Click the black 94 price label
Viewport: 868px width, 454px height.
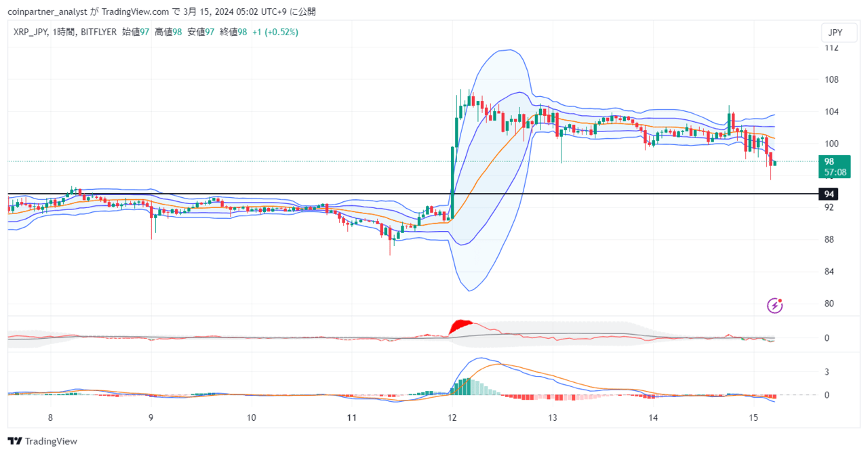click(829, 194)
